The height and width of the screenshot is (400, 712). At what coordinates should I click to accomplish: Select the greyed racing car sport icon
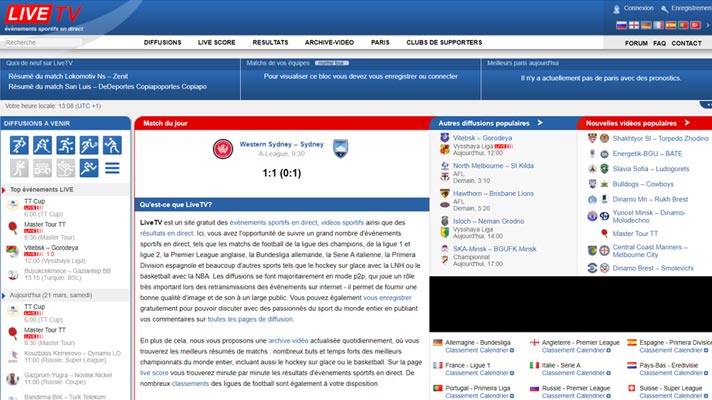coord(42,168)
